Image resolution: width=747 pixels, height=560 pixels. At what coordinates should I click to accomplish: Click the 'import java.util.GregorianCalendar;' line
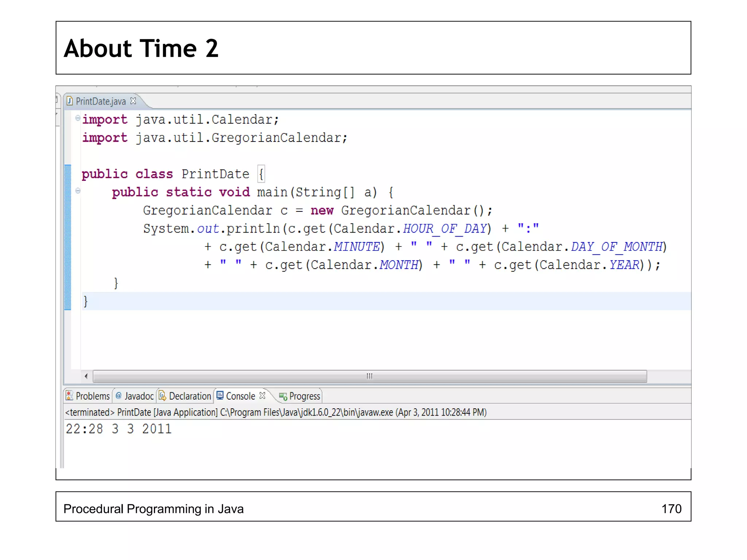click(215, 138)
